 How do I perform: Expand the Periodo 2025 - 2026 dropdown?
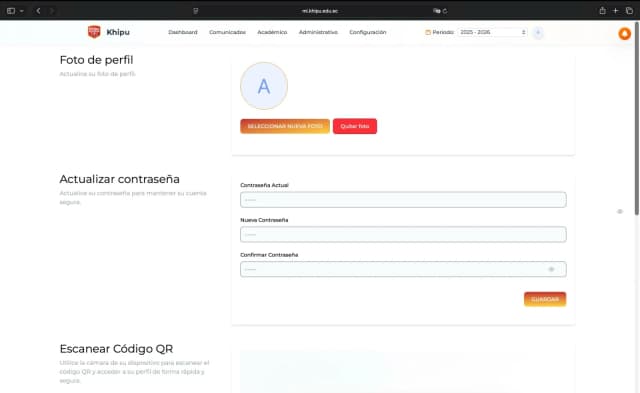(492, 32)
